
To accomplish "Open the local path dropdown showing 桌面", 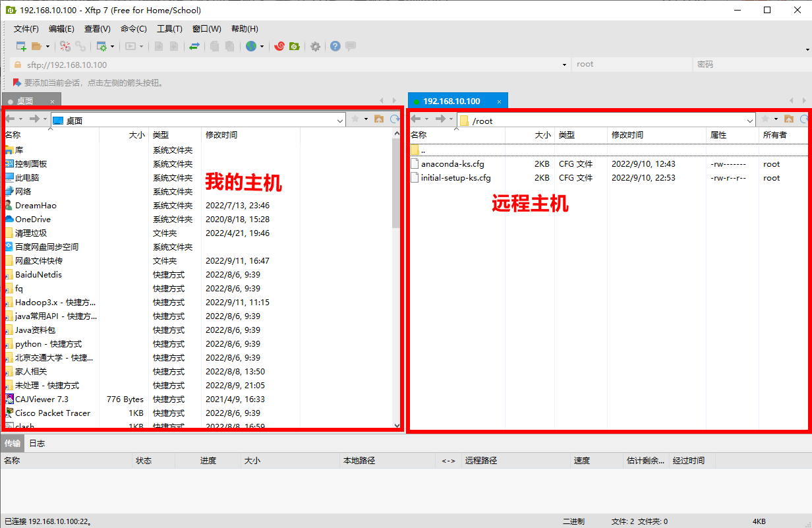I will pyautogui.click(x=339, y=119).
